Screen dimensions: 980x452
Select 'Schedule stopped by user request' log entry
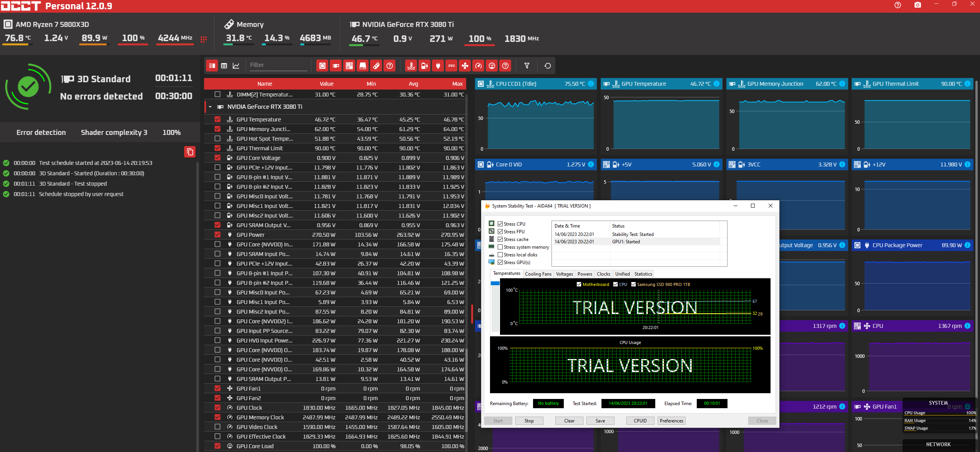coord(81,194)
